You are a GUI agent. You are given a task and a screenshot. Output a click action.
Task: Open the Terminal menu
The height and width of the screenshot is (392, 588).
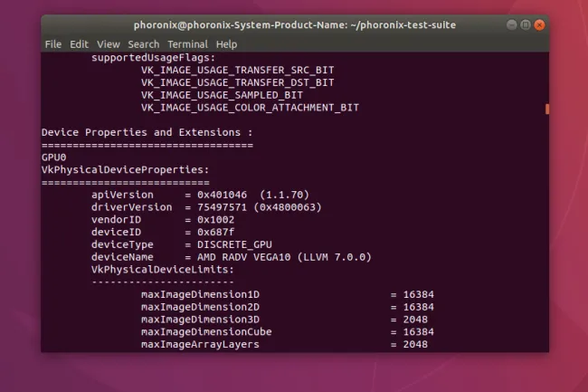[187, 44]
